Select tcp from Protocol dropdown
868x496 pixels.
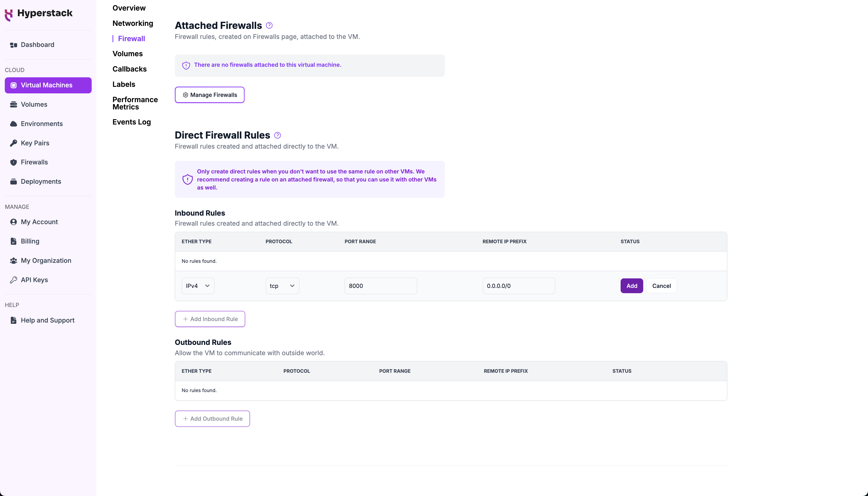coord(281,286)
